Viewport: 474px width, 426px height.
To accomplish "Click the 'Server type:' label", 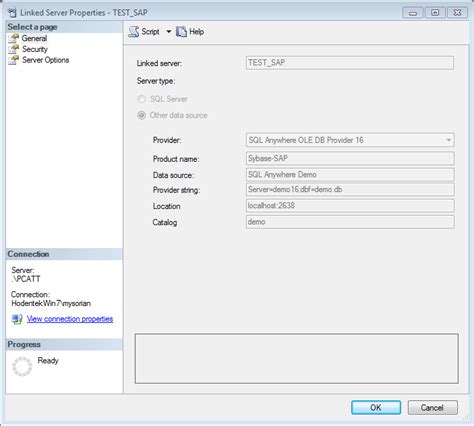I will (x=156, y=81).
